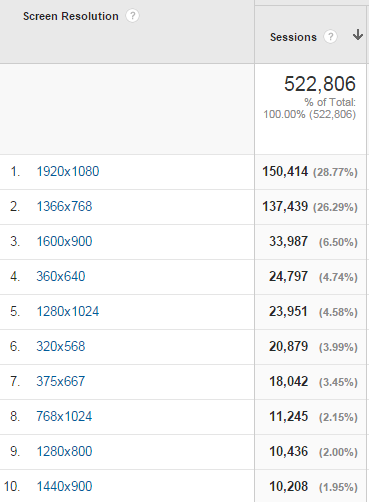The image size is (369, 502).
Task: Click the 1280x1024 resolution link
Action: [68, 312]
